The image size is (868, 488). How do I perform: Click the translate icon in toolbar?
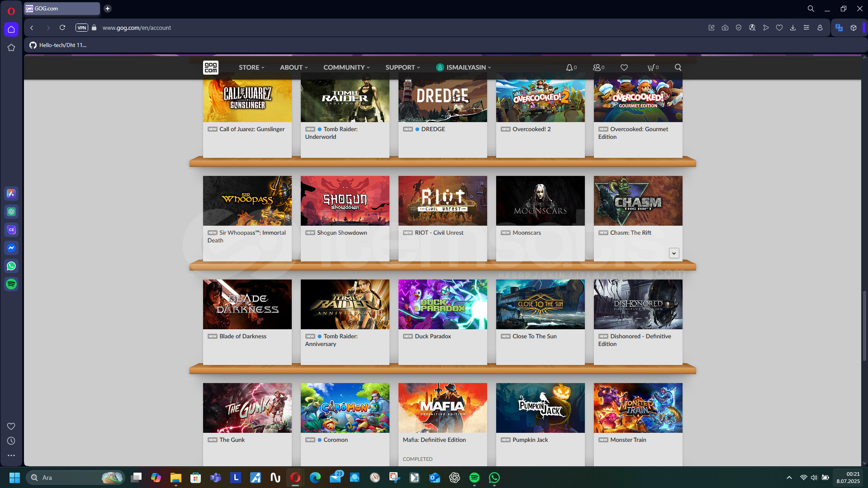coord(839,28)
